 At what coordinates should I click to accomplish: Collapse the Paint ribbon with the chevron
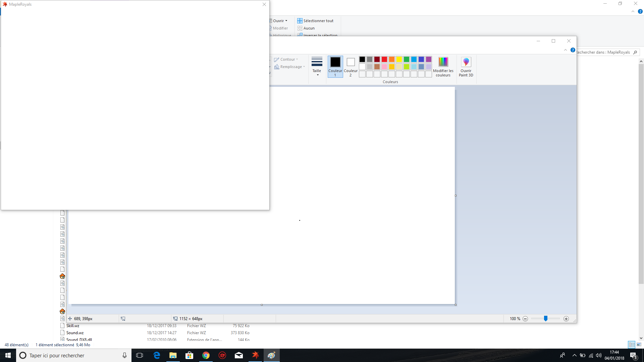[566, 50]
